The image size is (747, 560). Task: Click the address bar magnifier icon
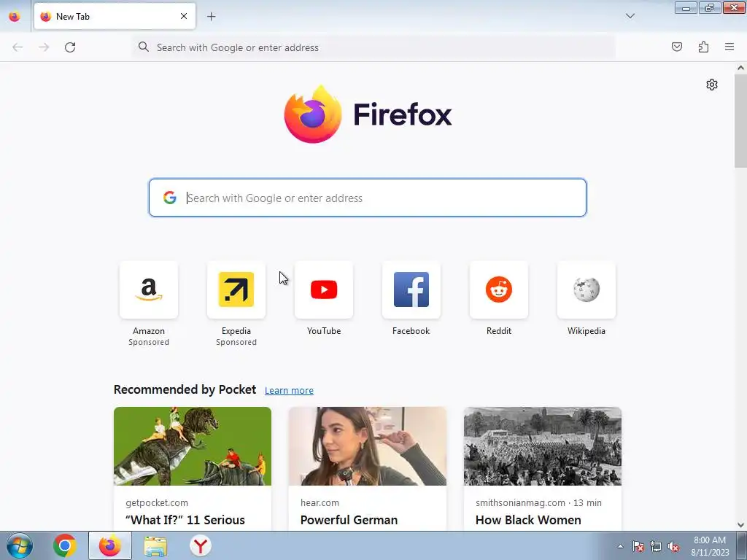pyautogui.click(x=144, y=47)
